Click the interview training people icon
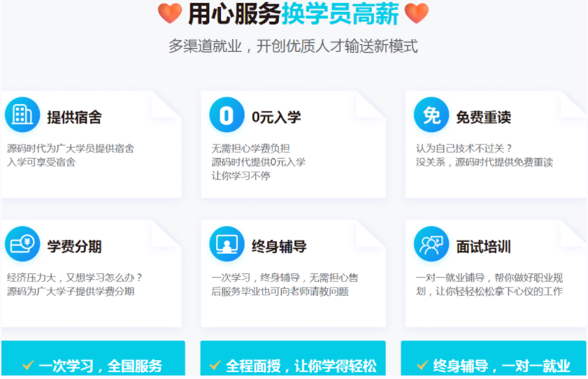The height and width of the screenshot is (379, 588). [431, 244]
